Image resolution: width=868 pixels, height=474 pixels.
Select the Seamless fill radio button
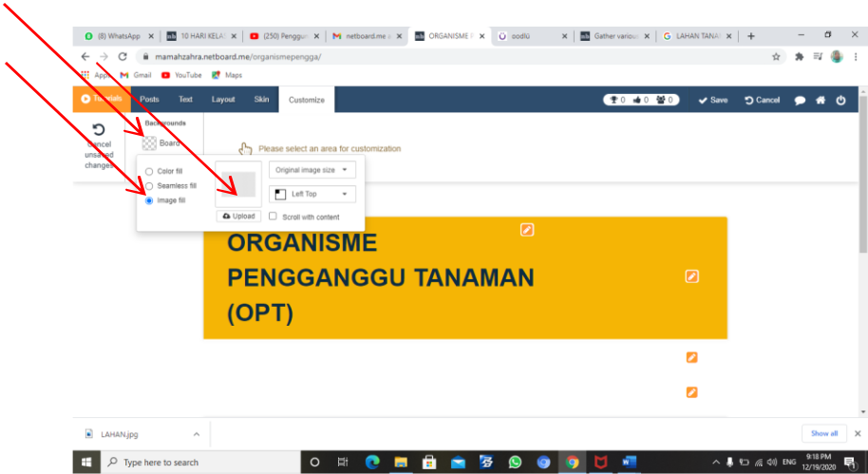pyautogui.click(x=149, y=186)
